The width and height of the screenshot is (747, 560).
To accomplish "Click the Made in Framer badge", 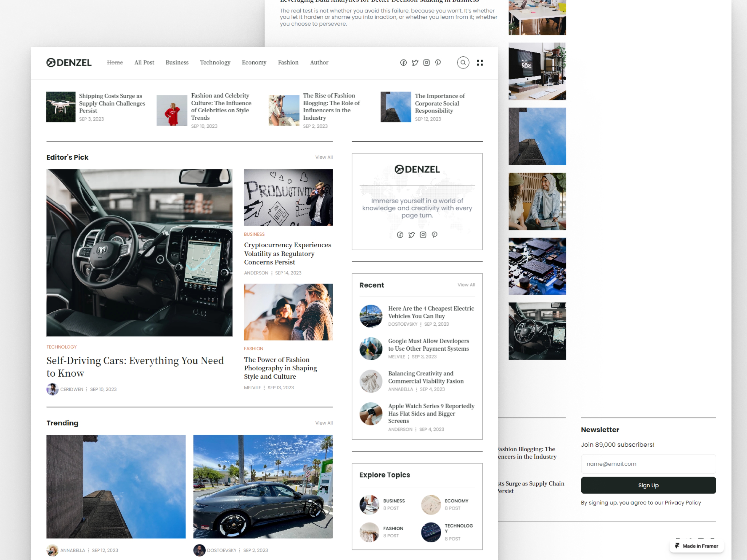I will [x=696, y=546].
